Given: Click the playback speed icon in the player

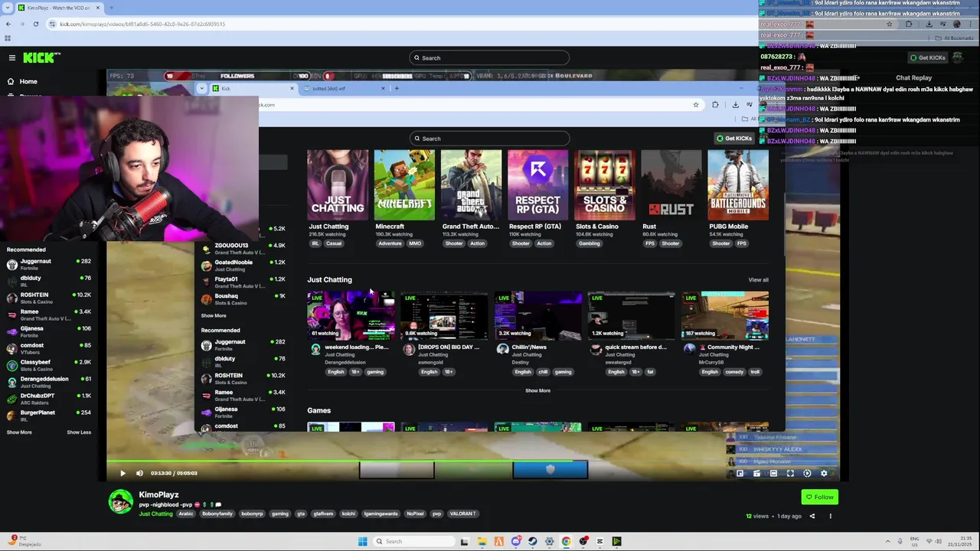Looking at the screenshot, I should point(807,473).
